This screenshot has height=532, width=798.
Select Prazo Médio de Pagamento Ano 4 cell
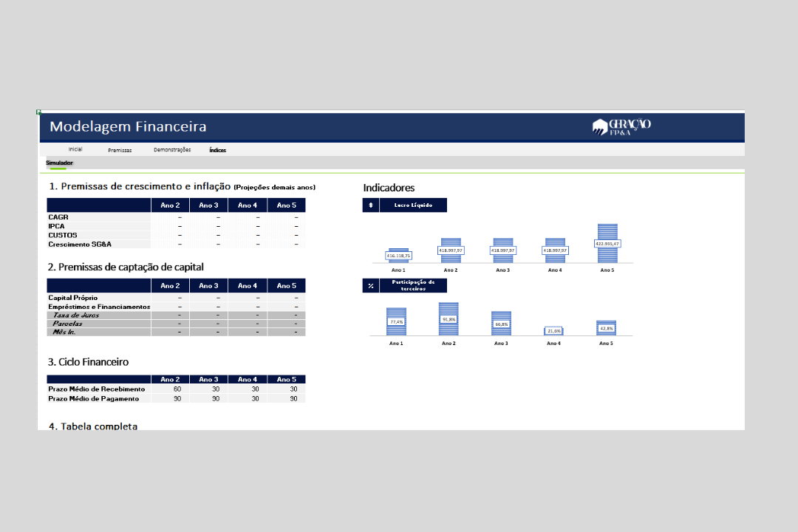tap(248, 398)
